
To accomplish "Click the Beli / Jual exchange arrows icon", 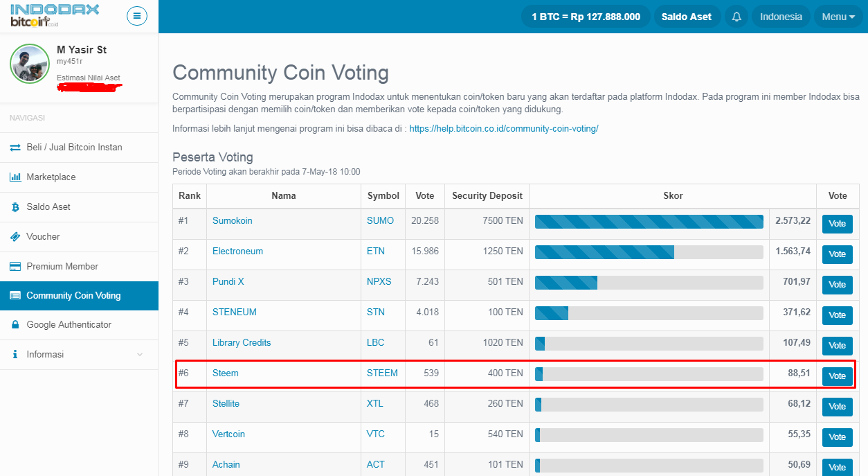I will [15, 148].
